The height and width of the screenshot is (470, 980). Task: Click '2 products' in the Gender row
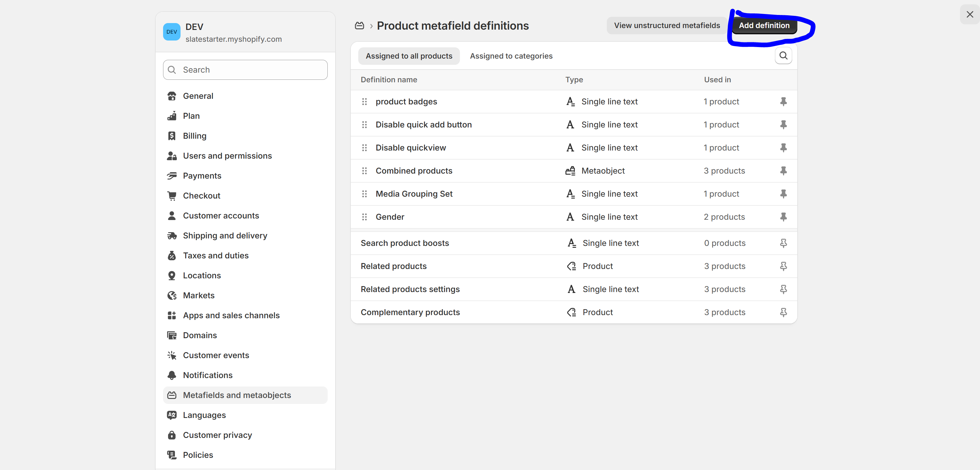[x=724, y=217]
